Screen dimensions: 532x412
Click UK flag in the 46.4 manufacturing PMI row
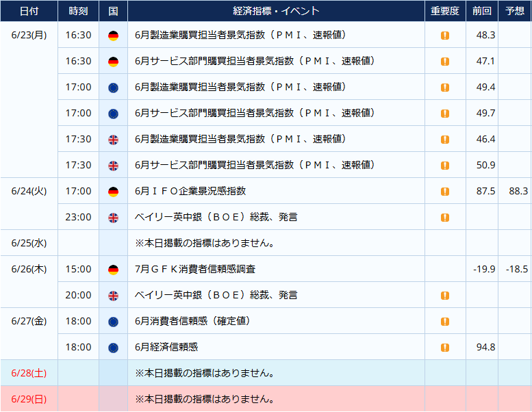(x=114, y=140)
